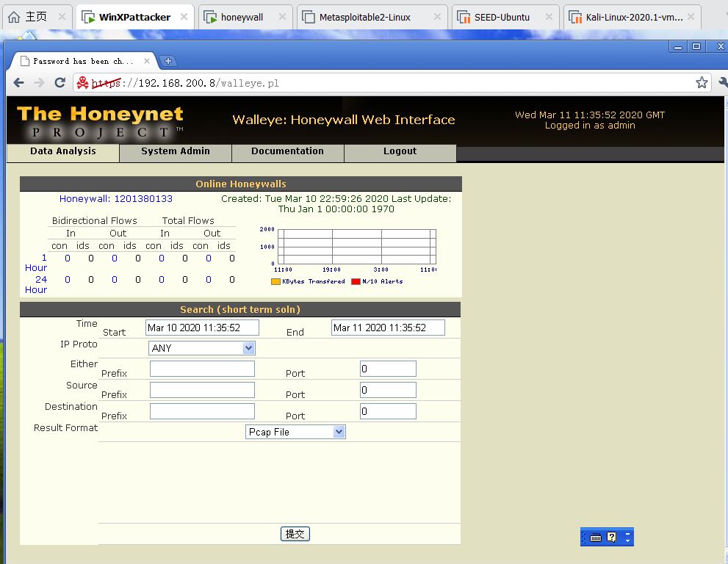Screen dimensions: 728x564
Task: Restore the browser window with maximize button
Action: coord(696,46)
